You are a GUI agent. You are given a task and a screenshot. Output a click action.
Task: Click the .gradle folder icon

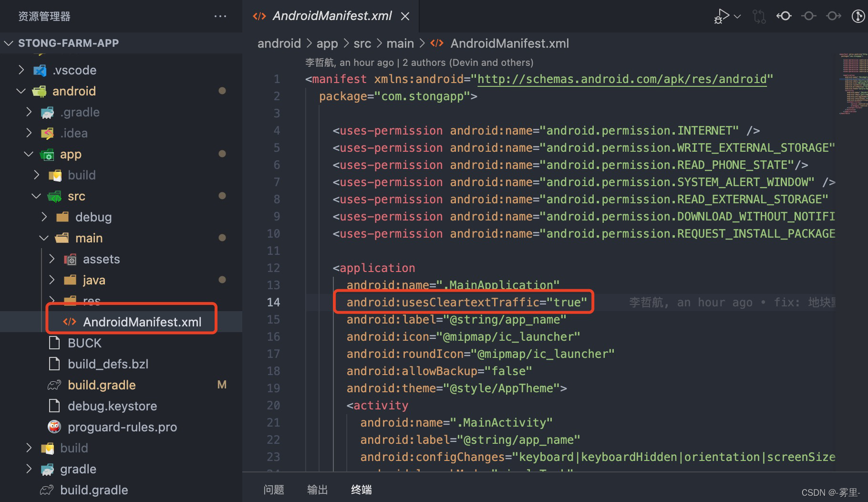point(47,113)
